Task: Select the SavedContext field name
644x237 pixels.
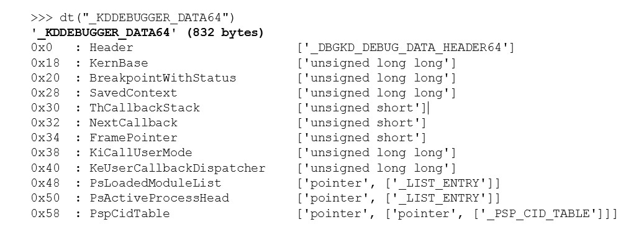Action: coord(133,93)
